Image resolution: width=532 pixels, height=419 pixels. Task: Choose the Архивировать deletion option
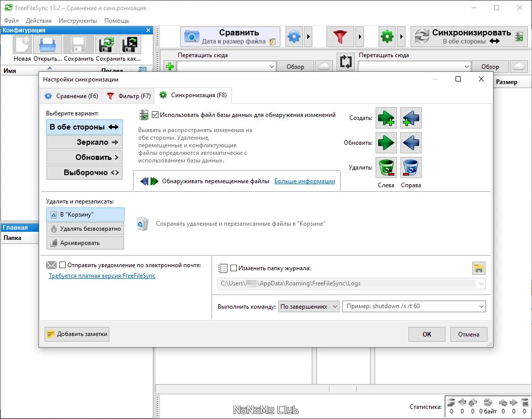tap(85, 243)
